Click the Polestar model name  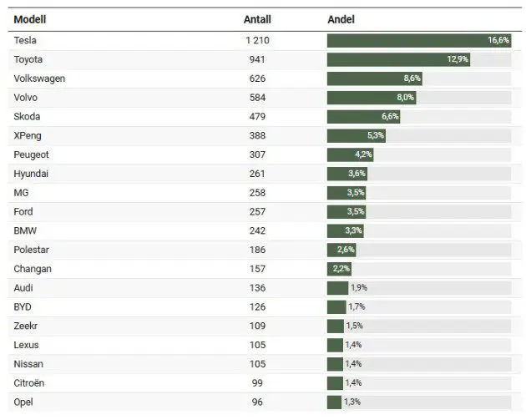32,250
